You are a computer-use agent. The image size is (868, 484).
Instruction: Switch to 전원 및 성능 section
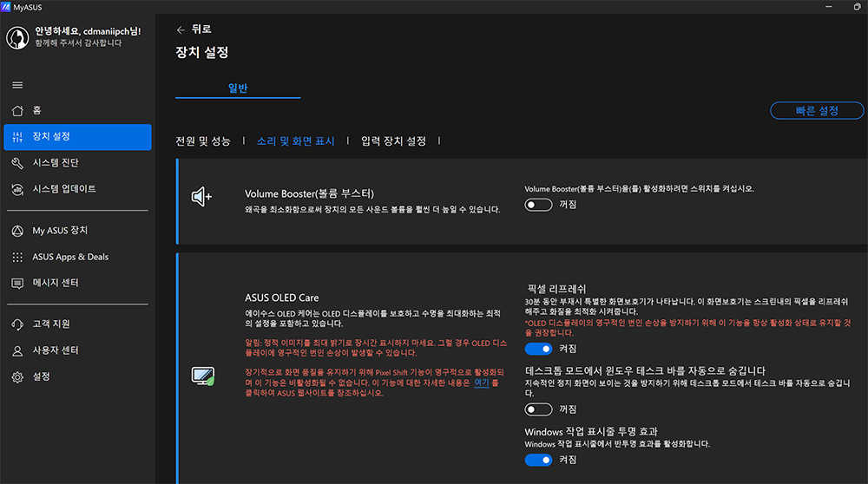click(x=203, y=141)
